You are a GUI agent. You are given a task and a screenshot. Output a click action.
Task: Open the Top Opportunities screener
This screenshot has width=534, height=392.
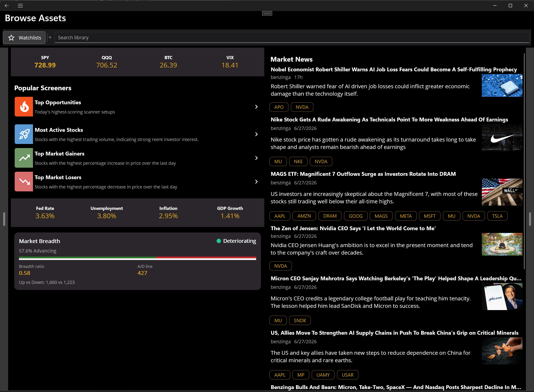pos(138,107)
